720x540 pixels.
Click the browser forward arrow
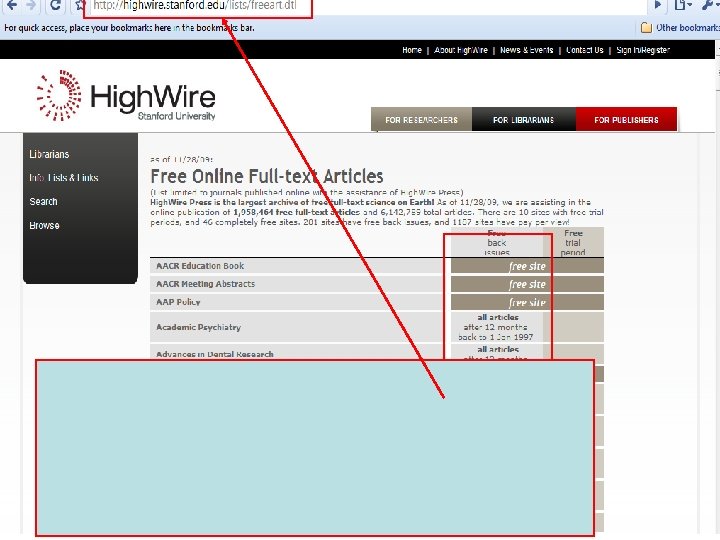tap(31, 6)
